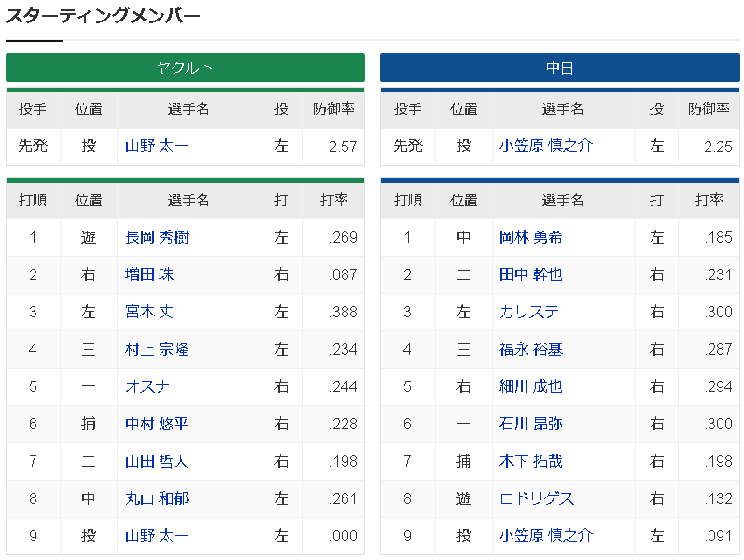The width and height of the screenshot is (744, 560).
Task: Click leadoff batter 長岡 秀樹
Action: [157, 237]
